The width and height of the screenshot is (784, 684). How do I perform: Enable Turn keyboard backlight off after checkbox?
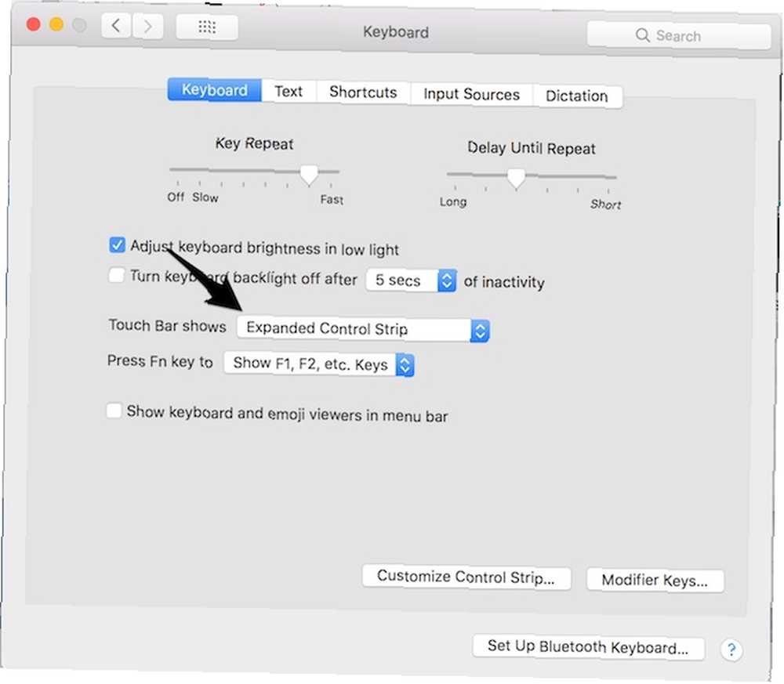pyautogui.click(x=117, y=275)
